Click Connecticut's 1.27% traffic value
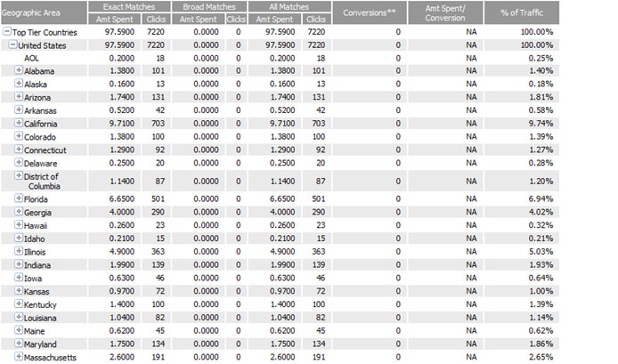Screen dimensions: 618x364 coord(541,150)
